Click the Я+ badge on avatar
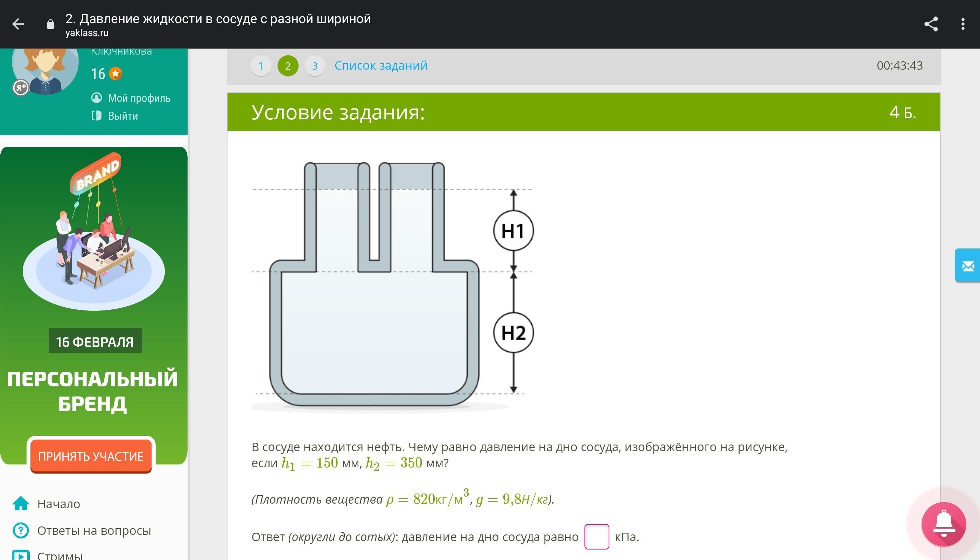 [x=21, y=88]
